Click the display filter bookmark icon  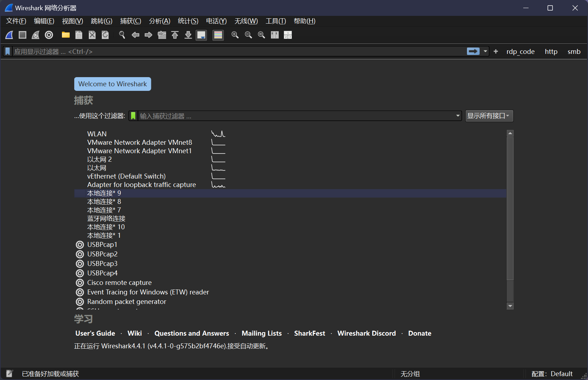7,51
